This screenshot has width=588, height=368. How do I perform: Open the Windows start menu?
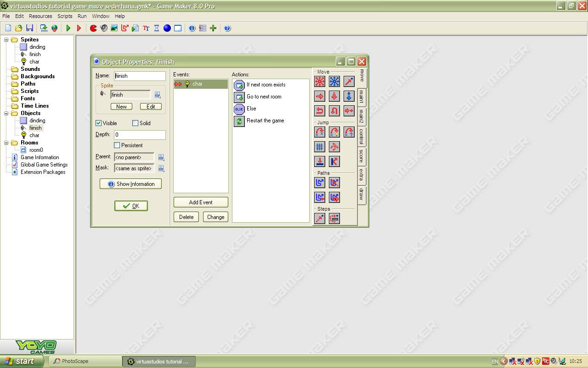point(21,362)
